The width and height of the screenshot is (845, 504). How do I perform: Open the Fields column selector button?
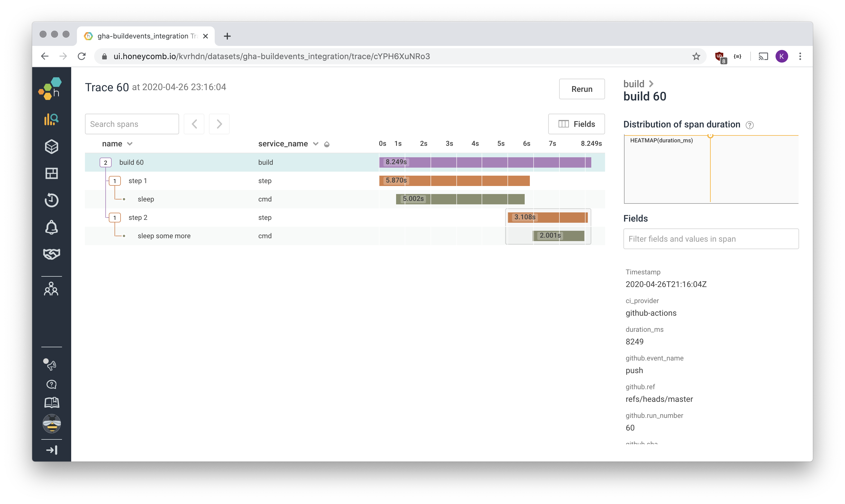[576, 124]
